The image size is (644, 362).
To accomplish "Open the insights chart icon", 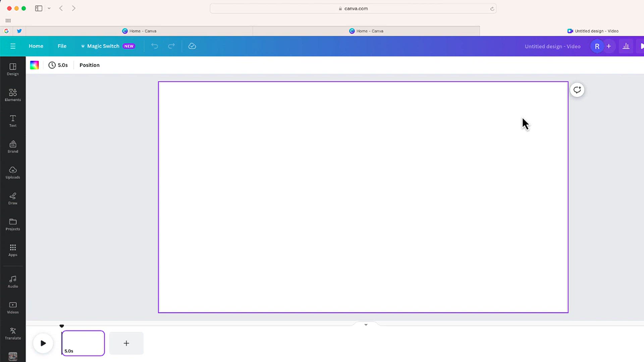I will (626, 46).
